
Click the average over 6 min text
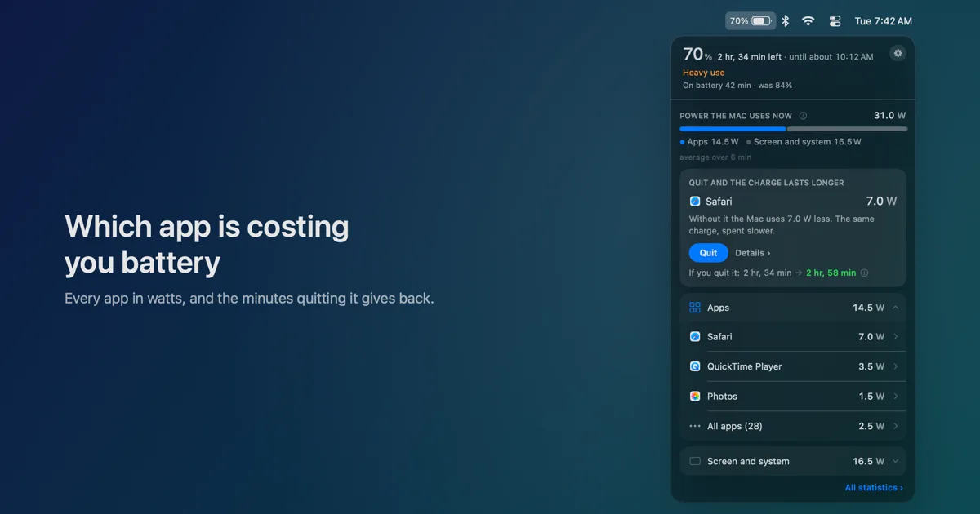pos(715,157)
